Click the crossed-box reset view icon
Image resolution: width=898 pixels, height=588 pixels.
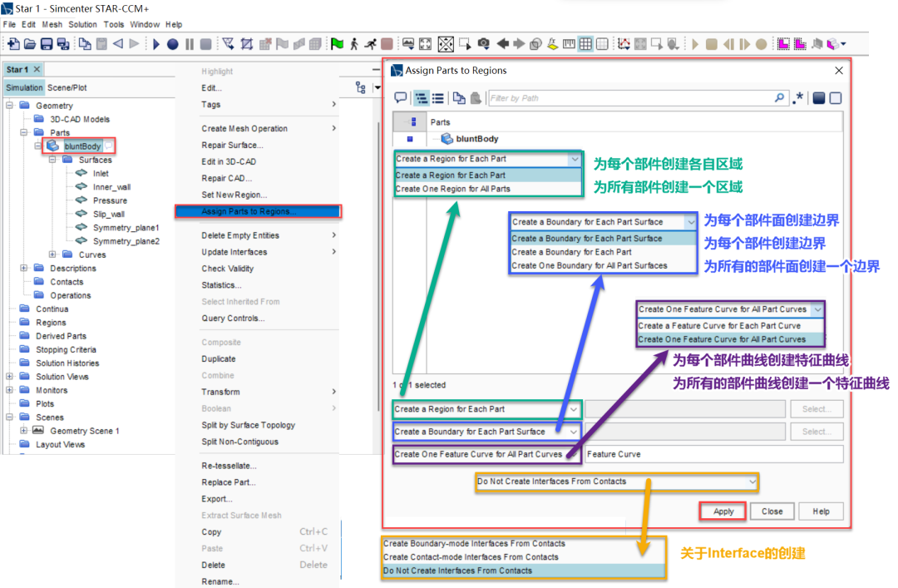coord(446,43)
